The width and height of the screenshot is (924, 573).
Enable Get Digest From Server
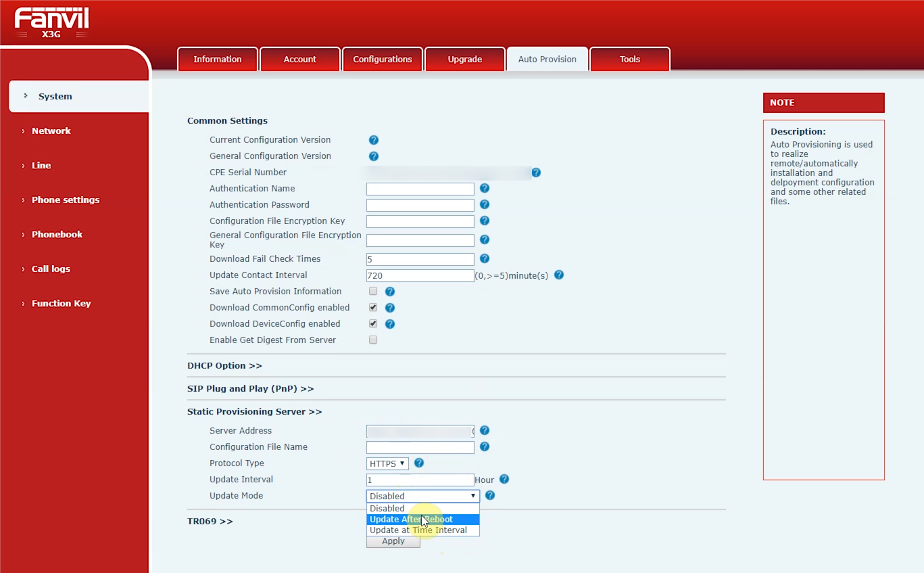pyautogui.click(x=372, y=340)
